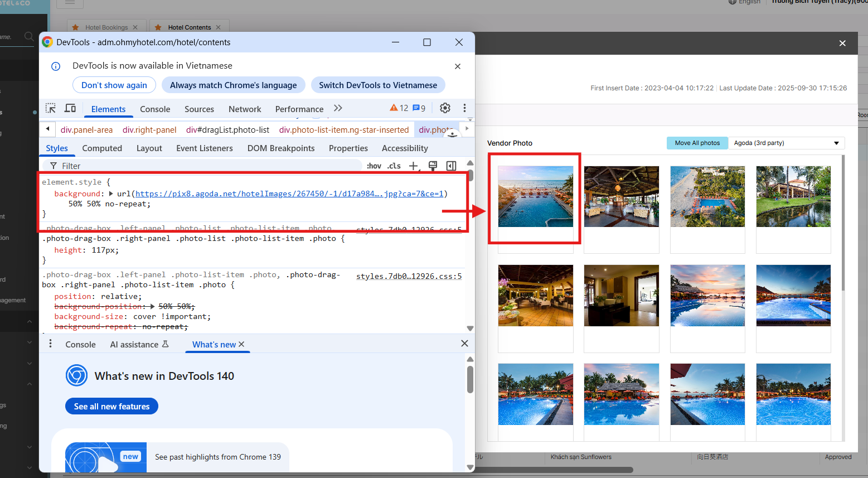Open DevTools settings gear

(445, 108)
